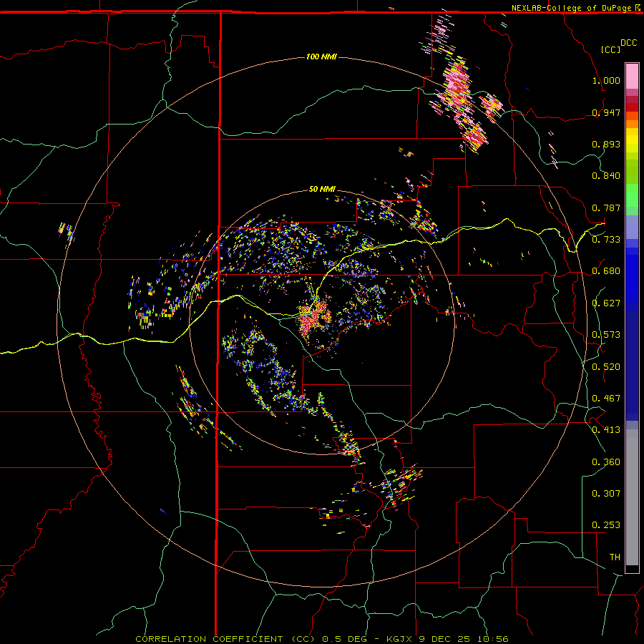Pick the red segment of the color bar

coord(632,107)
